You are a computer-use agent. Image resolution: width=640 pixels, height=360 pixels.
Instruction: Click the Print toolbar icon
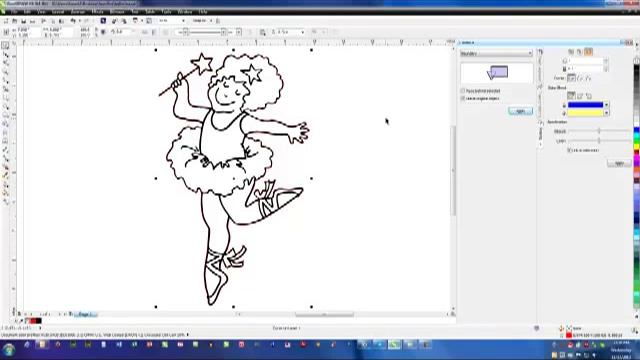pos(33,21)
